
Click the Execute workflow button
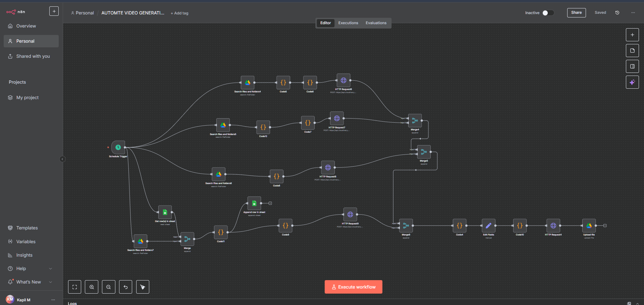pos(353,287)
